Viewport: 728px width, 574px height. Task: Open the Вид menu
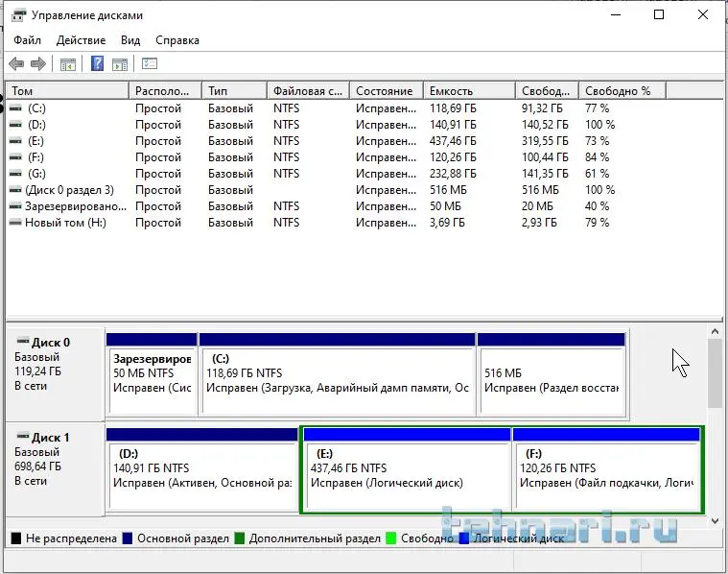[x=130, y=40]
